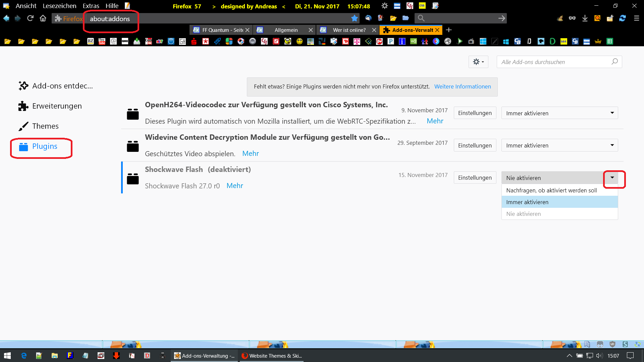Open 'Weitere Informationen' link
The image size is (644, 362).
(462, 86)
